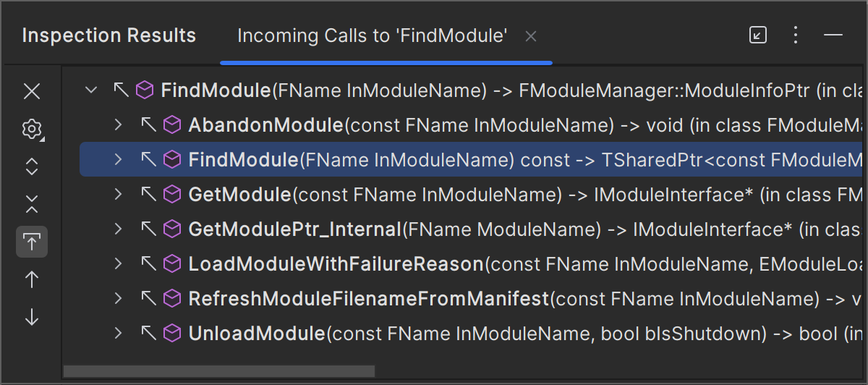Switch to the Inspection Results tab
This screenshot has width=868, height=385.
tap(109, 35)
